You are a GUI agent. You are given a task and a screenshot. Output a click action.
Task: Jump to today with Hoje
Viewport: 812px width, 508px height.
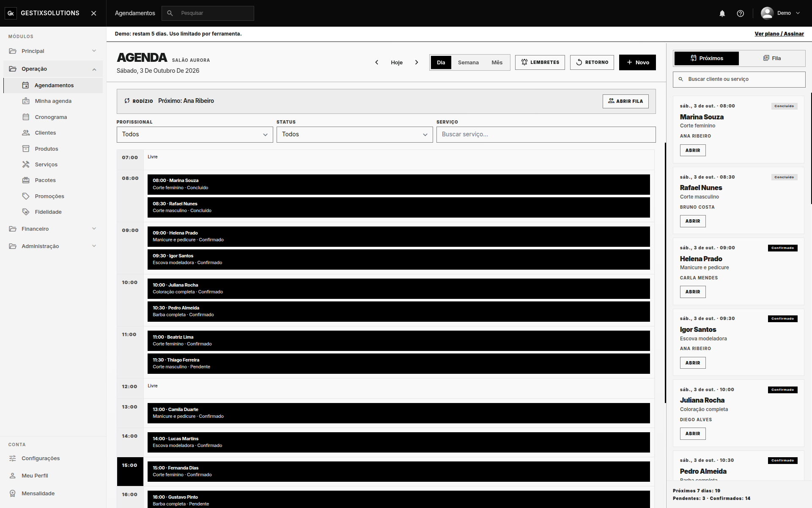click(x=397, y=62)
